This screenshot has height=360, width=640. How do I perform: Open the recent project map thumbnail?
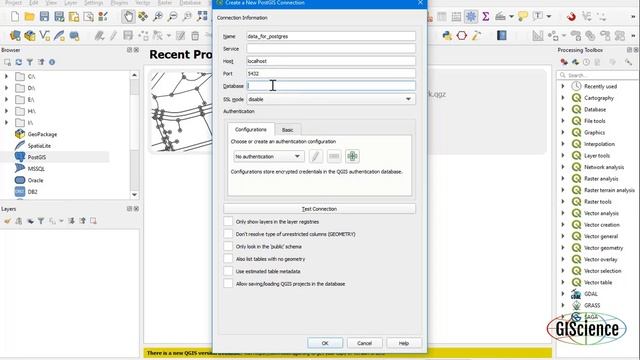click(181, 111)
